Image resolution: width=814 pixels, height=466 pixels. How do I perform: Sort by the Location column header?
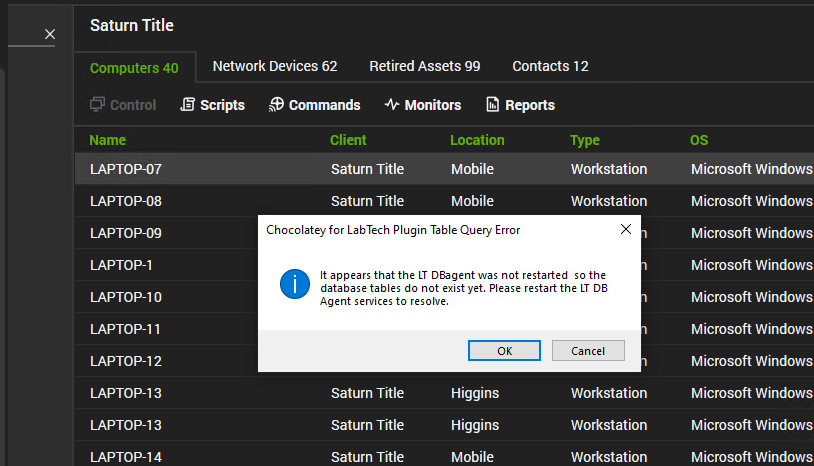click(x=477, y=140)
